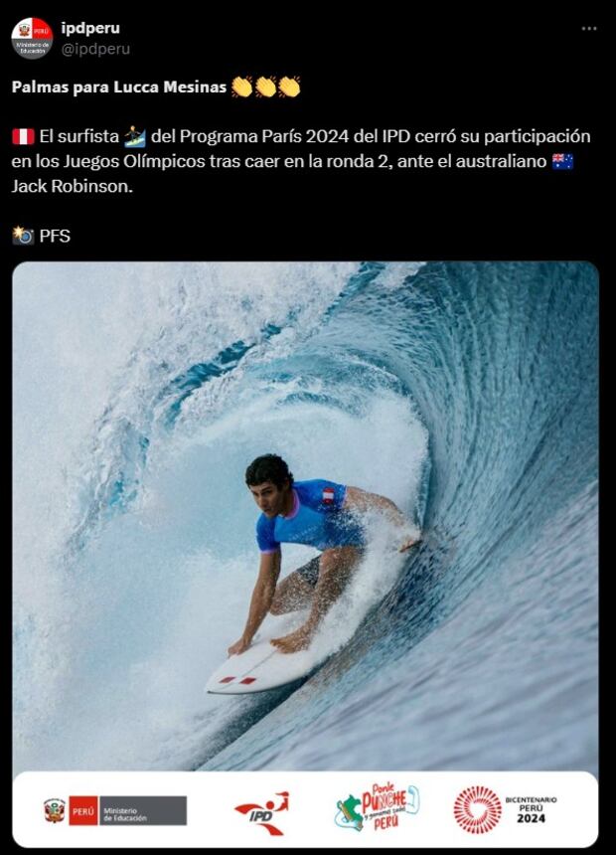Click the 'Programa París 2024' text
Screen dimensions: 616x855
pyautogui.click(x=264, y=136)
